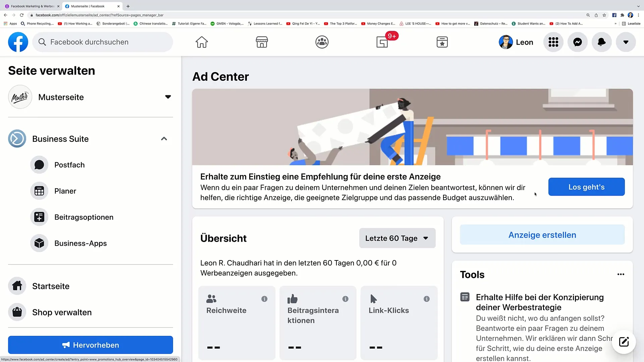This screenshot has height=362, width=644.
Task: Show more bookmarks chevron
Action: click(615, 24)
